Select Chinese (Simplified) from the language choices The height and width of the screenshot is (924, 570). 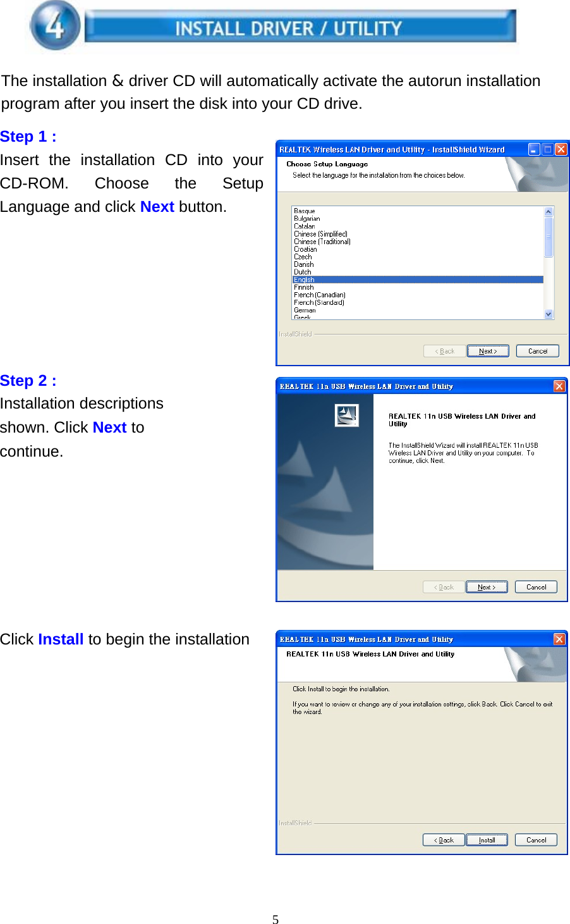(x=320, y=233)
